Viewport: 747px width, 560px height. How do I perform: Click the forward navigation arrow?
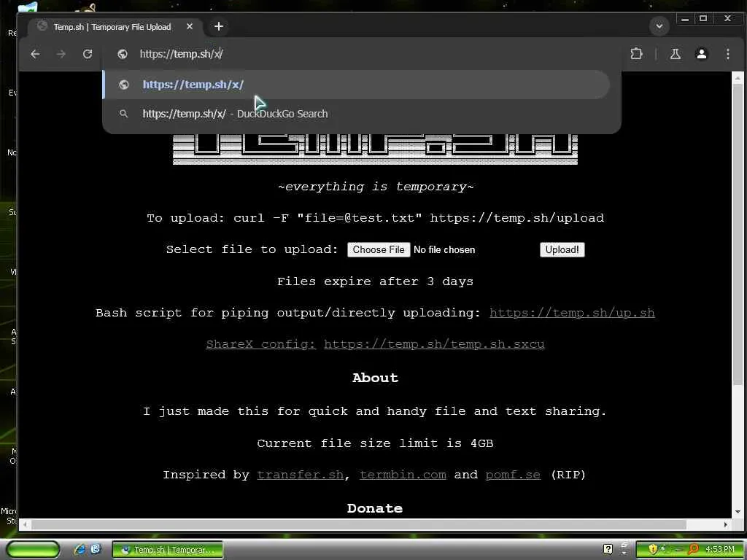pos(61,54)
